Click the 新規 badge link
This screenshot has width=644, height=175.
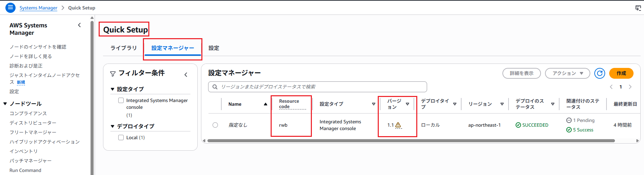point(21,82)
